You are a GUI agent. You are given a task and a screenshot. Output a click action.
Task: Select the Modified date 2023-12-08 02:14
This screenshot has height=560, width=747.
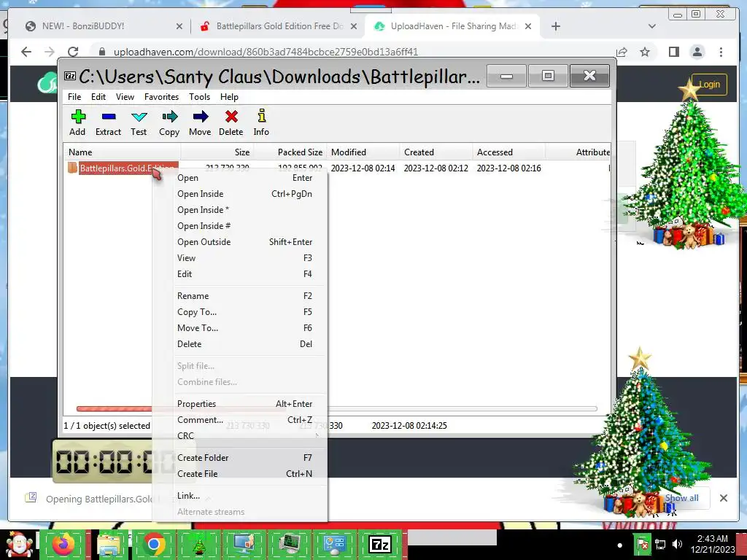tap(363, 168)
